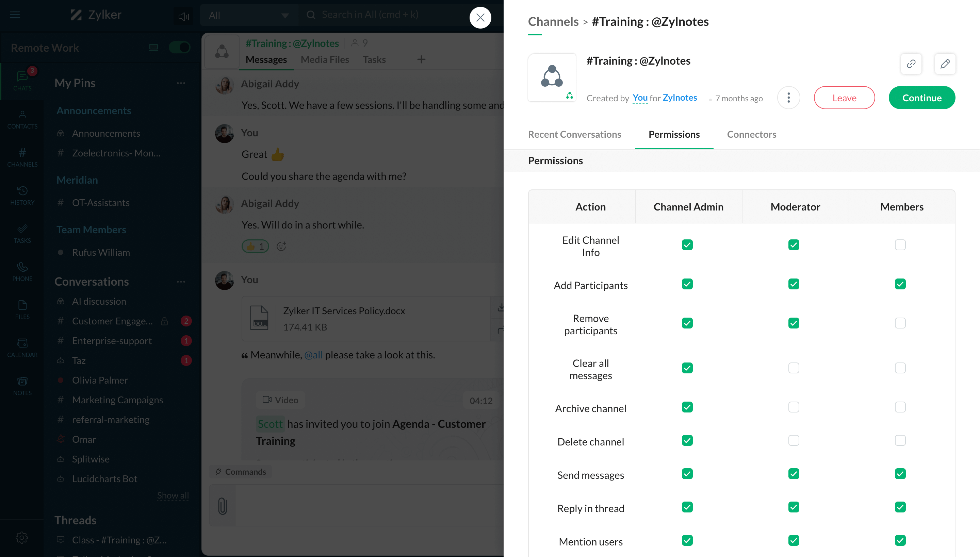Switch to Recent Conversations tab
Screen dimensions: 980x557
pos(575,135)
